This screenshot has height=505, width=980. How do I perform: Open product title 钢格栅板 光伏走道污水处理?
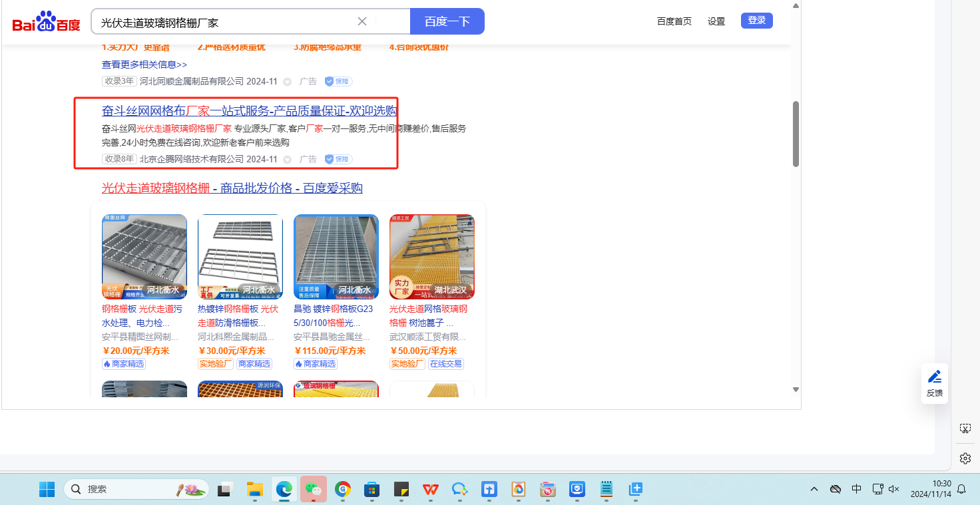[x=142, y=316]
